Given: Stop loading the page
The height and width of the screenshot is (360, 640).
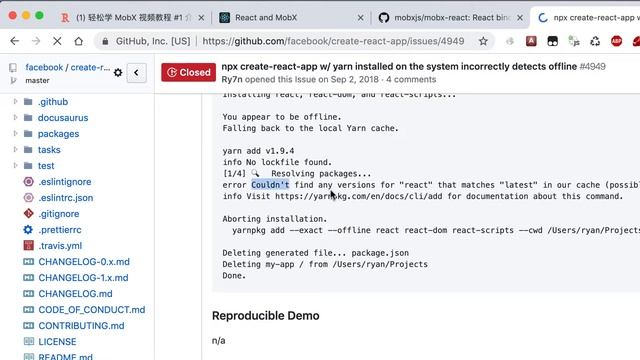Looking at the screenshot, I should 57,41.
